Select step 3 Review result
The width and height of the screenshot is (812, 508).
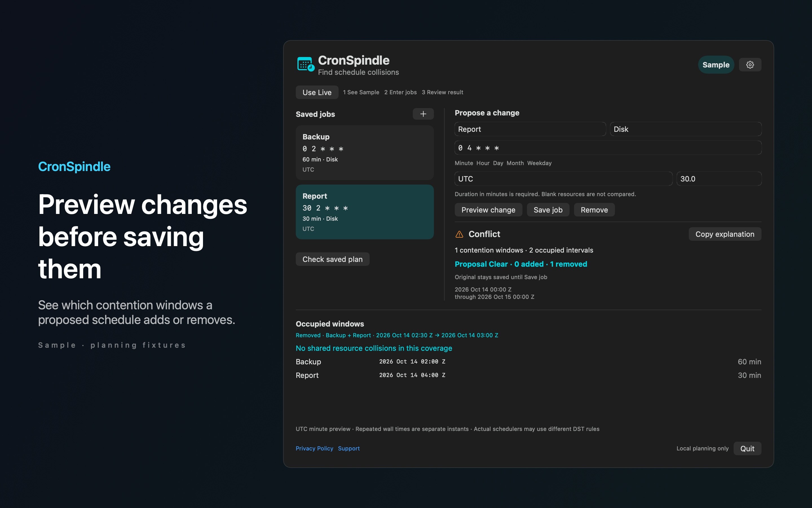442,92
